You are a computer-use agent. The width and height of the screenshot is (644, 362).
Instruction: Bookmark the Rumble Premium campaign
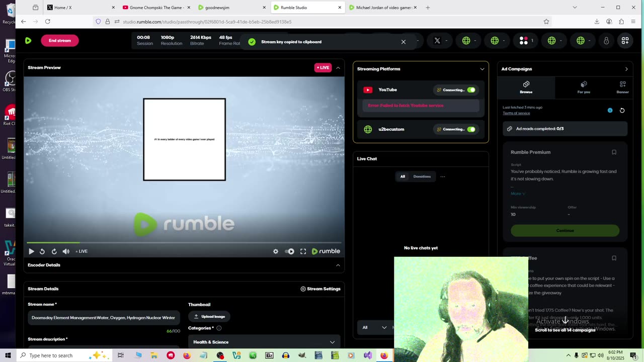[x=614, y=152]
